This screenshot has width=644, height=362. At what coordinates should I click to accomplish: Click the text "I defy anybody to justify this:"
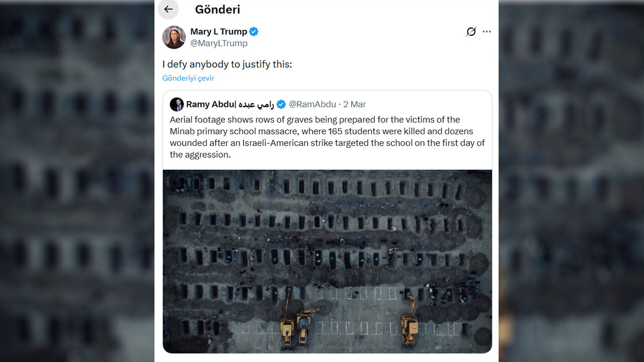[x=227, y=64]
